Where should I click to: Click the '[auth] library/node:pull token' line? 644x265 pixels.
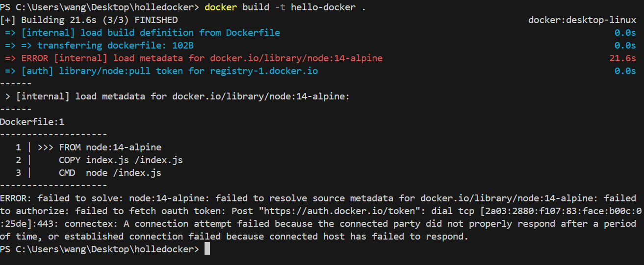(162, 71)
